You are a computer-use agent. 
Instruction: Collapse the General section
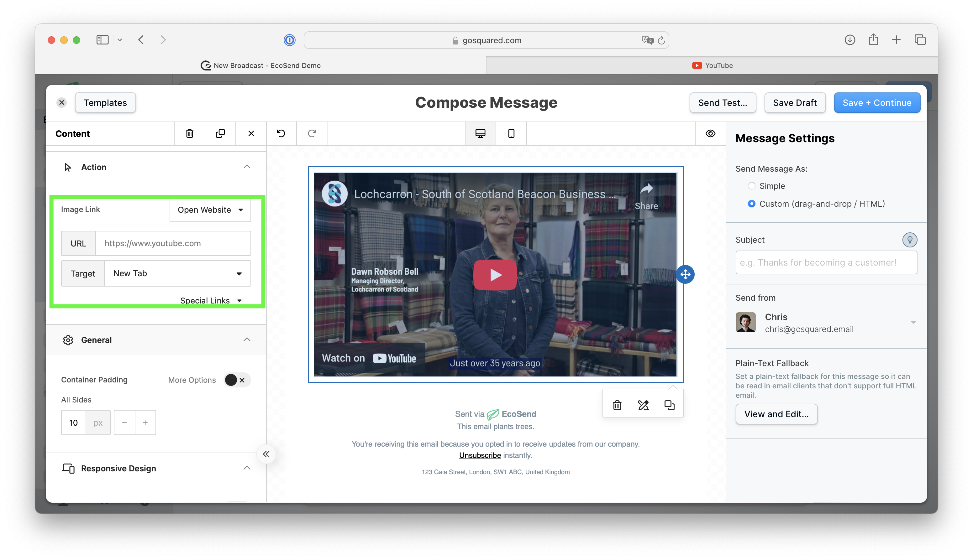247,340
